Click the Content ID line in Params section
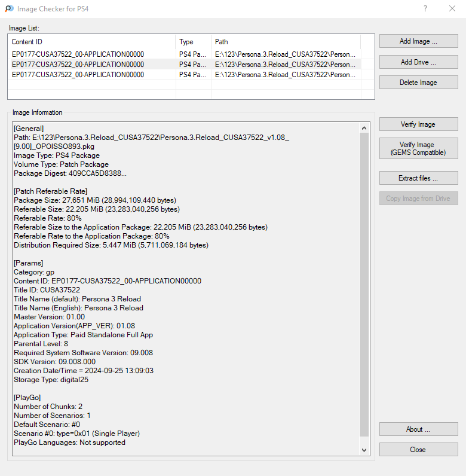 [108, 281]
